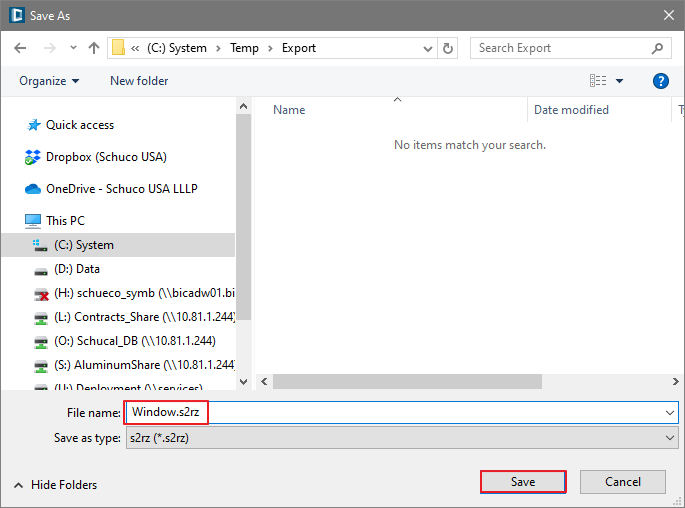Screen dimensions: 685x508
Task: Expand the File name history dropdown
Action: click(669, 412)
